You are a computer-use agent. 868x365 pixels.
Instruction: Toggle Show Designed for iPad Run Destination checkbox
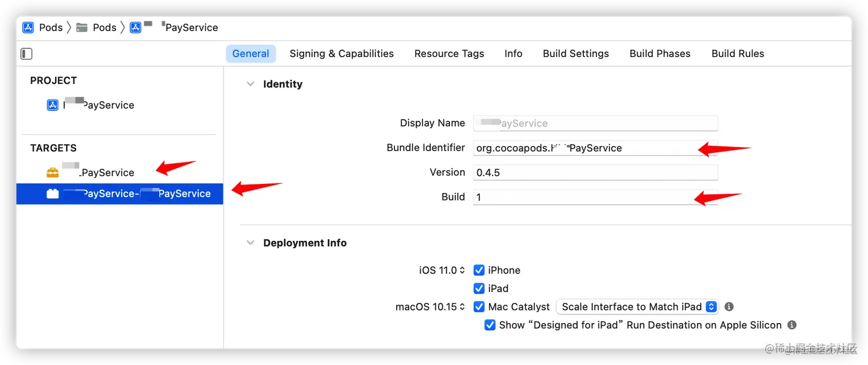[x=490, y=325]
